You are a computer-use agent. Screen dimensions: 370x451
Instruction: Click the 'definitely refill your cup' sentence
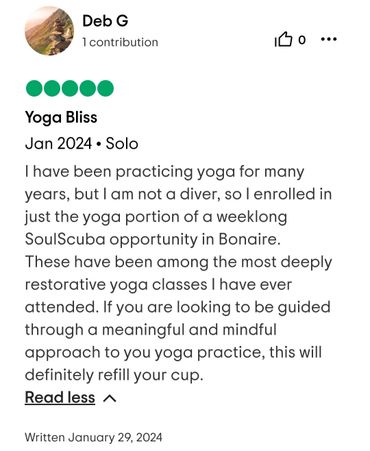pyautogui.click(x=114, y=375)
